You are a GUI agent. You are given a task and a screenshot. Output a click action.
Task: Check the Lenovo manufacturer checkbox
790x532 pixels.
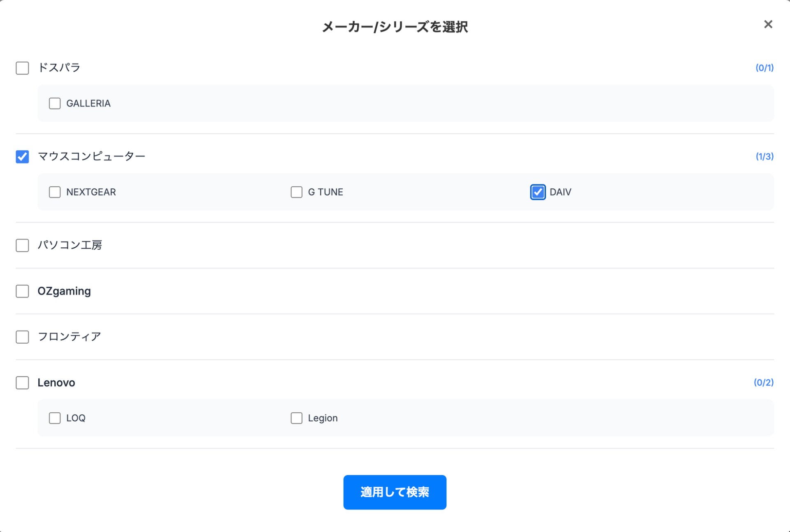coord(22,383)
